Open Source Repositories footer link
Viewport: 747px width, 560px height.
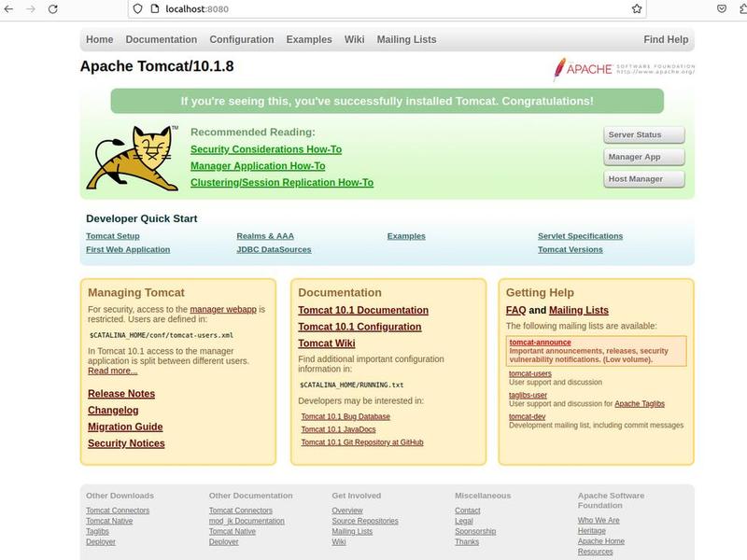click(365, 521)
